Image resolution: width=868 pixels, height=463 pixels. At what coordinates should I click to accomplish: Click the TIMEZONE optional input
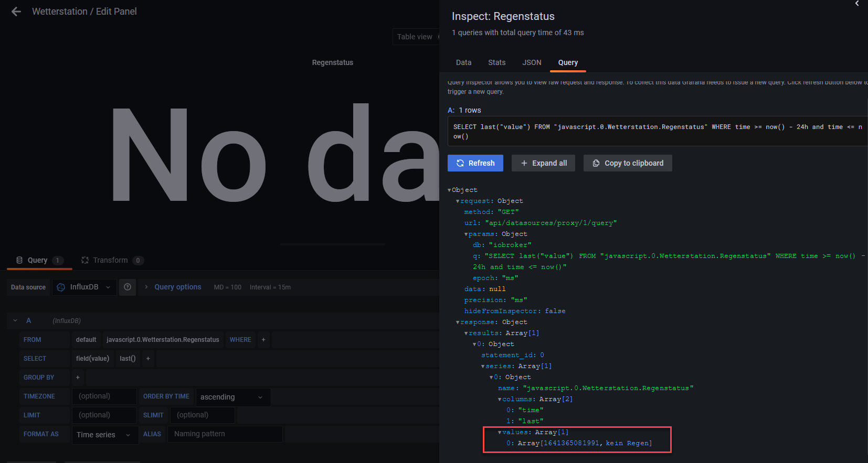coord(104,396)
